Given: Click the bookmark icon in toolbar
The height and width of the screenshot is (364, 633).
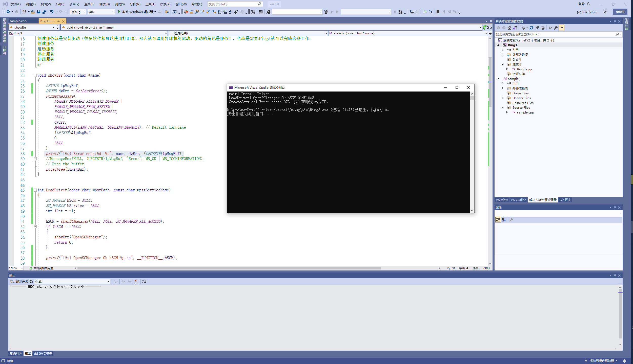Looking at the screenshot, I should [x=438, y=12].
